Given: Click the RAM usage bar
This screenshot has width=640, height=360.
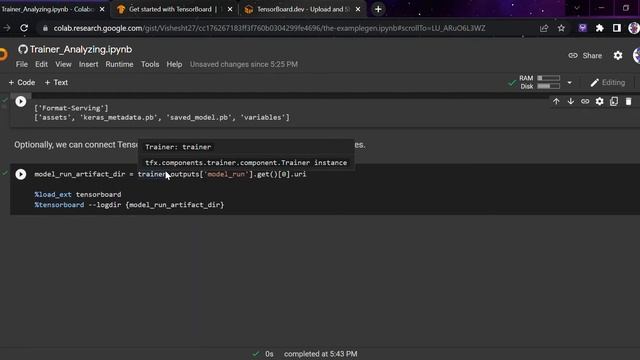Looking at the screenshot, I should 549,78.
